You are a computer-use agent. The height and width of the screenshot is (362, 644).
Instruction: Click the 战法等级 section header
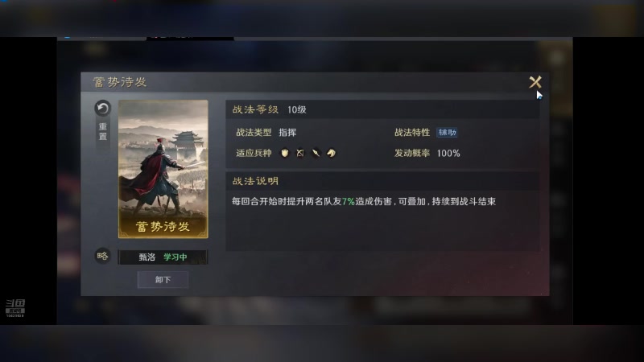255,109
